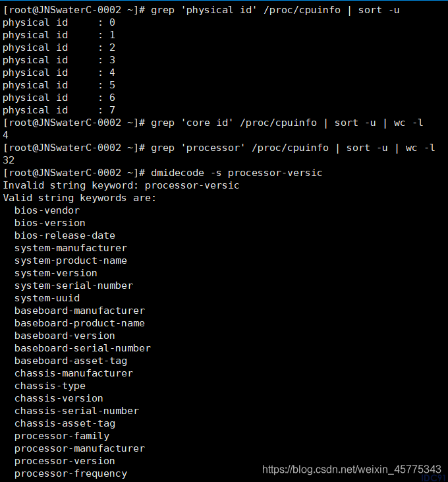Click the 'Valid string keywords are:' line
The image size is (448, 482).
pos(79,198)
